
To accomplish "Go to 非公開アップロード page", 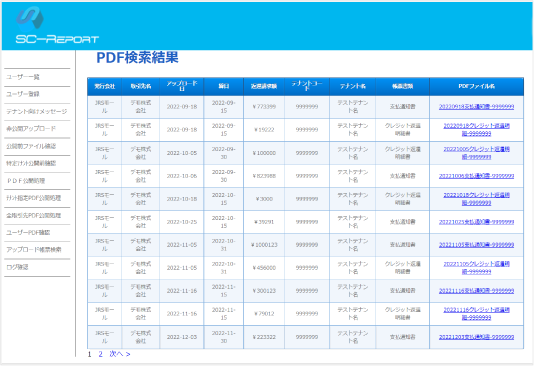I will click(x=31, y=129).
